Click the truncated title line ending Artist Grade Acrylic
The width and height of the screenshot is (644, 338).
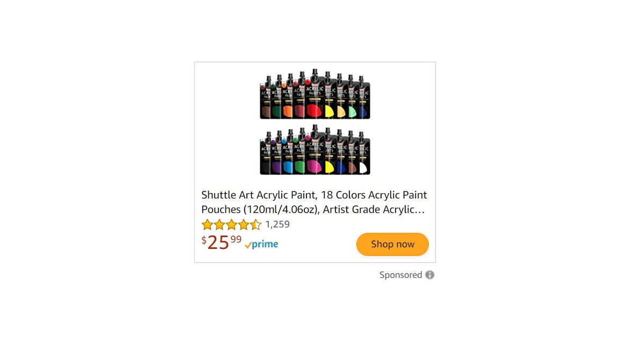(x=313, y=210)
